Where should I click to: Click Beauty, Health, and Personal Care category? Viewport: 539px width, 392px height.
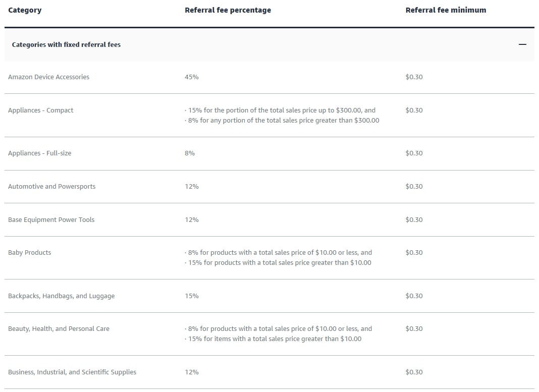(x=59, y=328)
